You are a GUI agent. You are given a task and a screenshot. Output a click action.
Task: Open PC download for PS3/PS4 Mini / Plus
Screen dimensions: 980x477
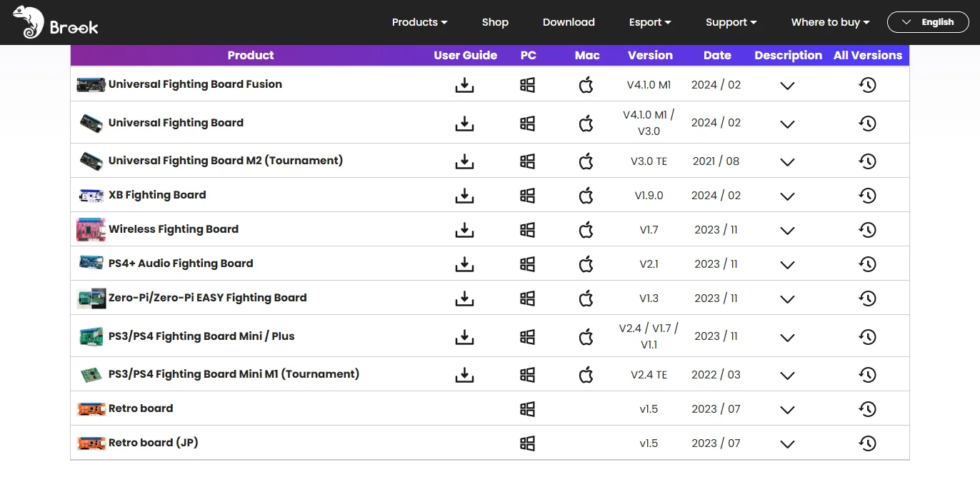(528, 336)
